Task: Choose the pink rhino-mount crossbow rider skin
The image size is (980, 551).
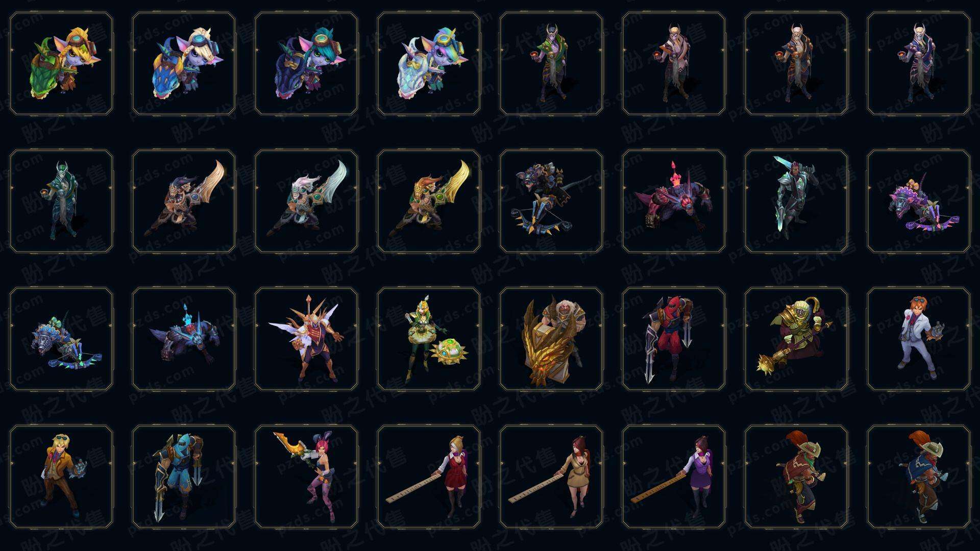Action: 919,202
